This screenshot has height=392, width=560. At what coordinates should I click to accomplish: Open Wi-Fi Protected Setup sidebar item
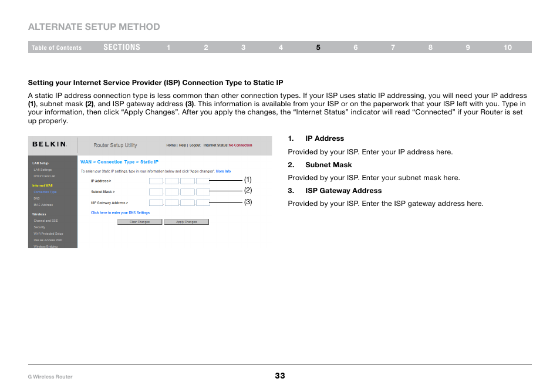click(48, 234)
